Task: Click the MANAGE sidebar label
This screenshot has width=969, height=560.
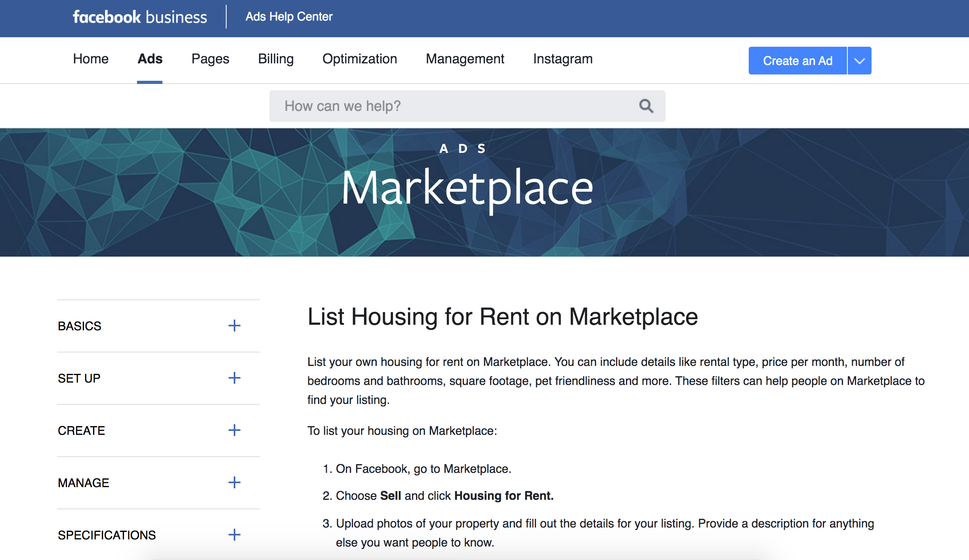Action: [x=84, y=483]
